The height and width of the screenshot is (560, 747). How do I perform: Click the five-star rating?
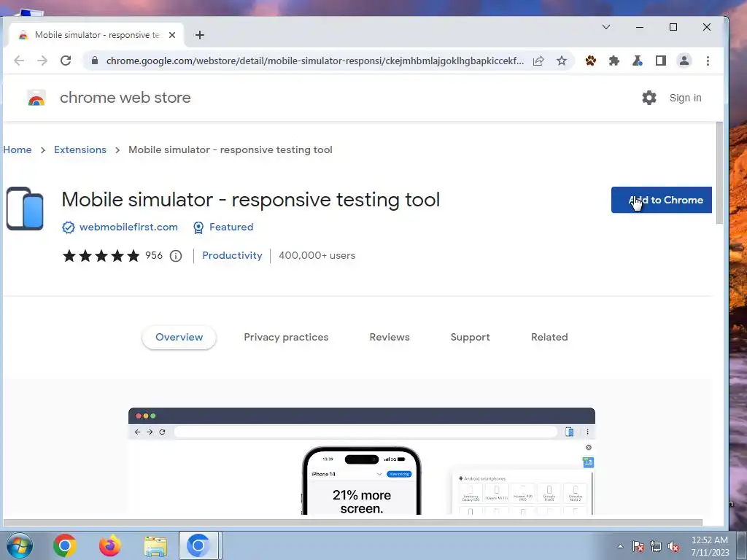coord(101,256)
